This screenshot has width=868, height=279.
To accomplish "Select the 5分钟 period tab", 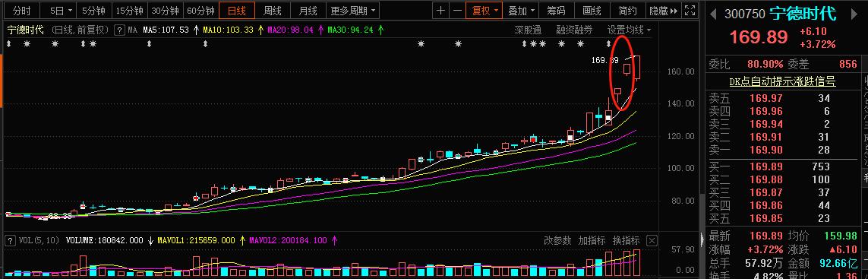I will tap(93, 10).
